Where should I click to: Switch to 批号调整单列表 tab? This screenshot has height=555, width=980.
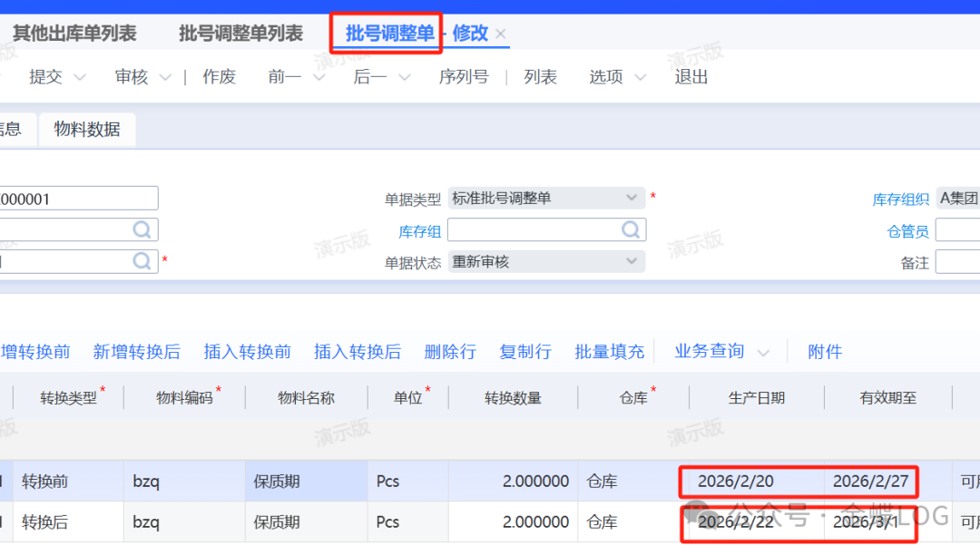point(240,34)
